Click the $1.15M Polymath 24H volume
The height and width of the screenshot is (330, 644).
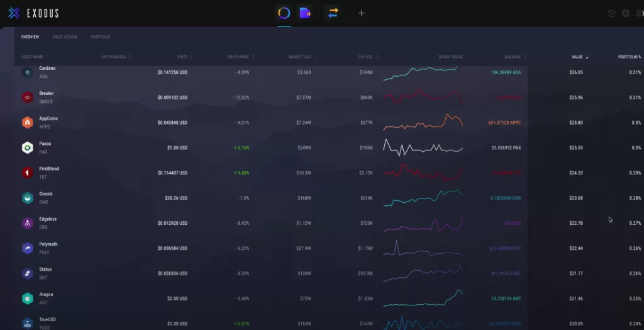pos(365,248)
